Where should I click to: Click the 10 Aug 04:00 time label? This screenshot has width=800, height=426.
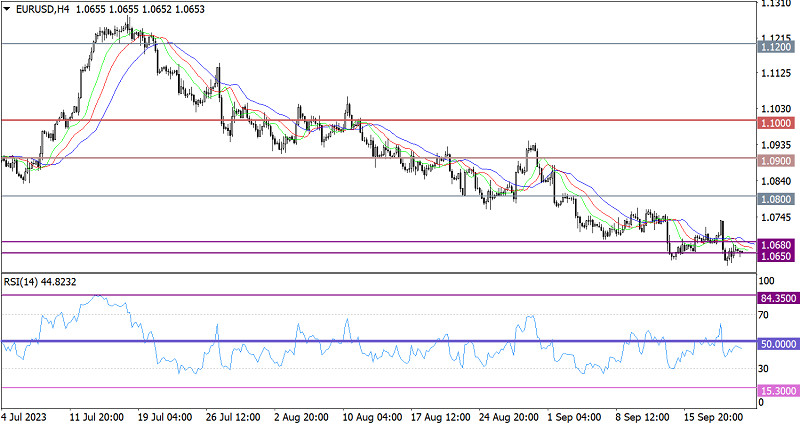pos(372,417)
